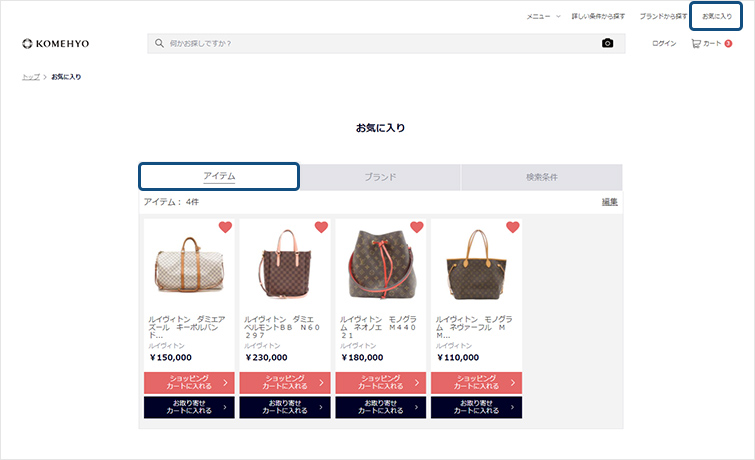
Task: Click the 編集 edit link
Action: pyautogui.click(x=610, y=202)
